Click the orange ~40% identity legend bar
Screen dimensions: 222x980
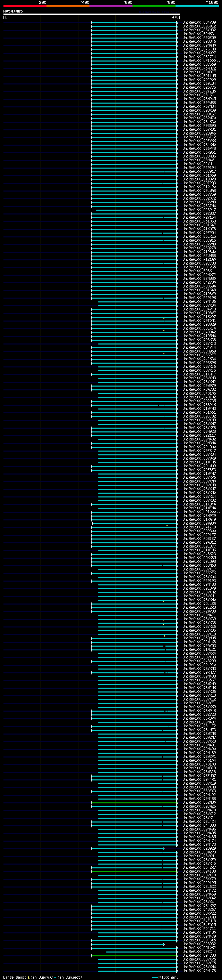click(68, 6)
